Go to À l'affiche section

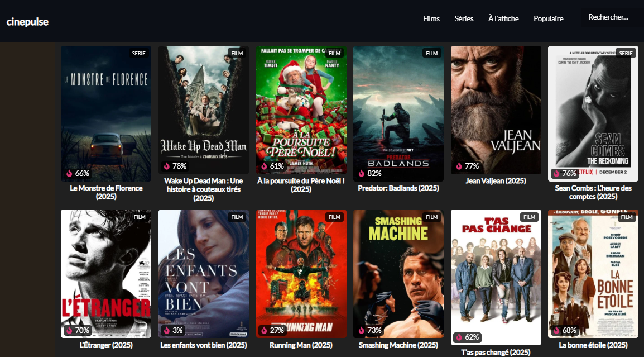[503, 18]
